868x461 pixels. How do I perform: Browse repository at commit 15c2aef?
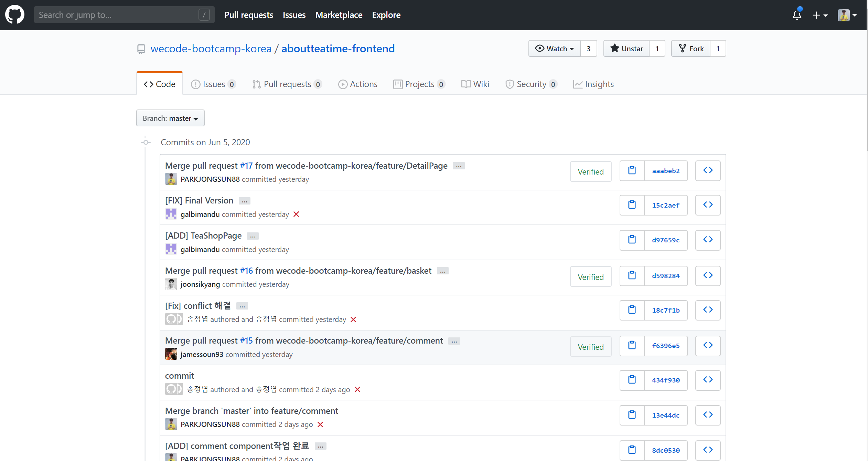708,205
